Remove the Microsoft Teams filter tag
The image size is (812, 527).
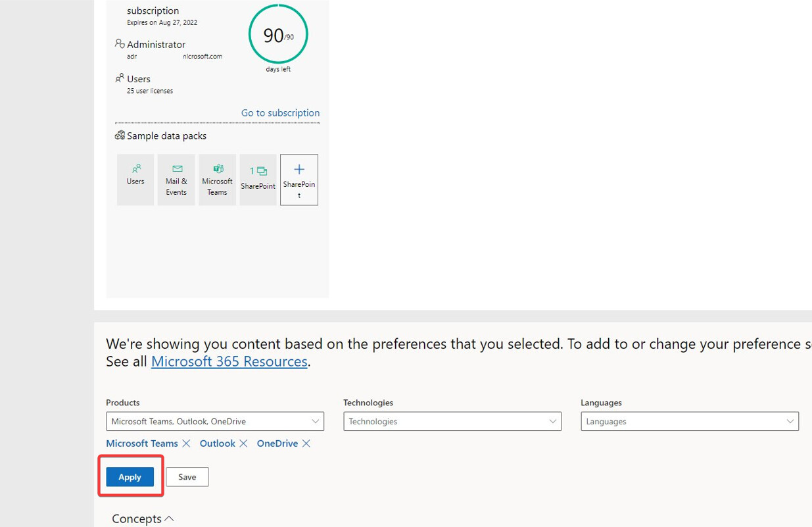click(186, 443)
